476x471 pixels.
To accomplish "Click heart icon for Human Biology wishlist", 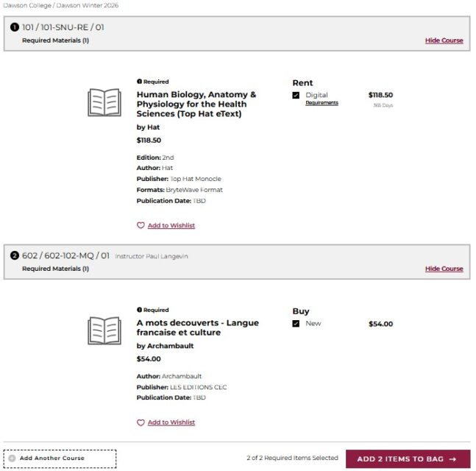I will pyautogui.click(x=141, y=226).
